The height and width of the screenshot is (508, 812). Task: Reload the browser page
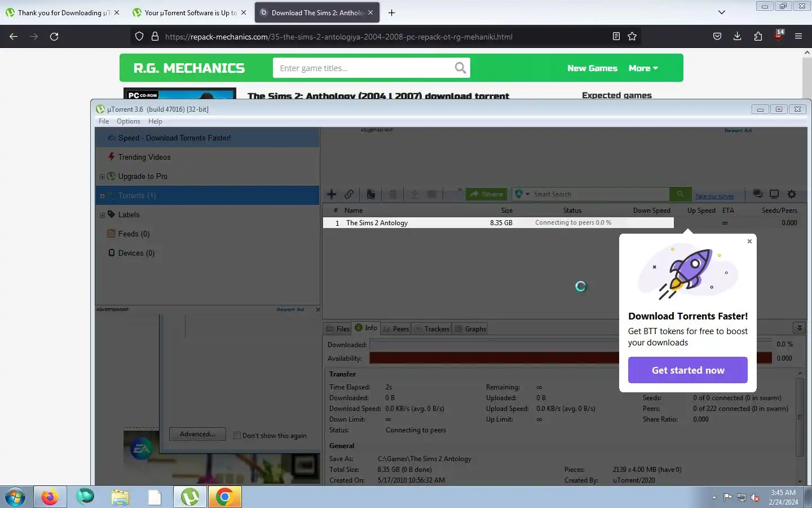tap(54, 37)
